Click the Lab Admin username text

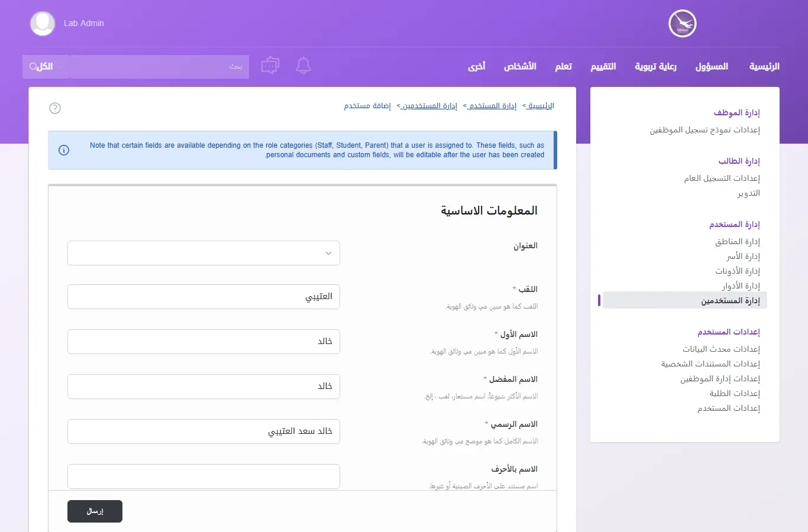point(84,23)
